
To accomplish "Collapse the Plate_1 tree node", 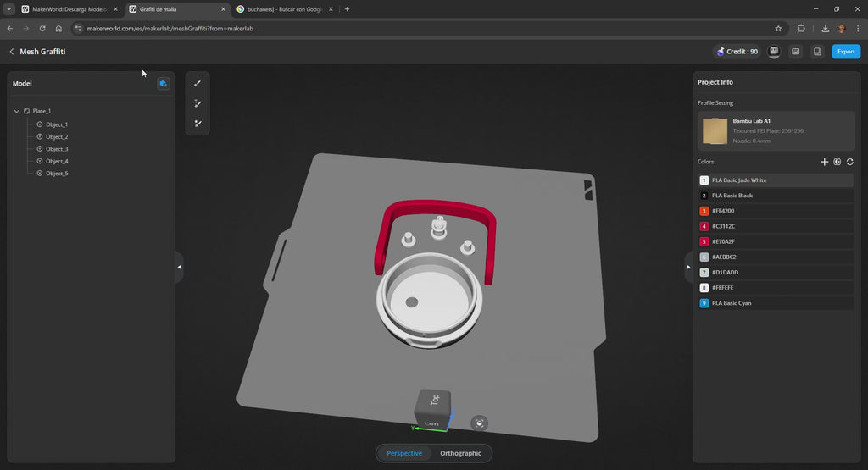I will tap(17, 111).
